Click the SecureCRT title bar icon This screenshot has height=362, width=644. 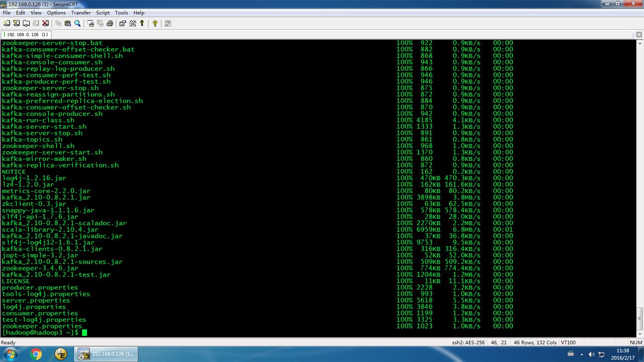click(4, 4)
